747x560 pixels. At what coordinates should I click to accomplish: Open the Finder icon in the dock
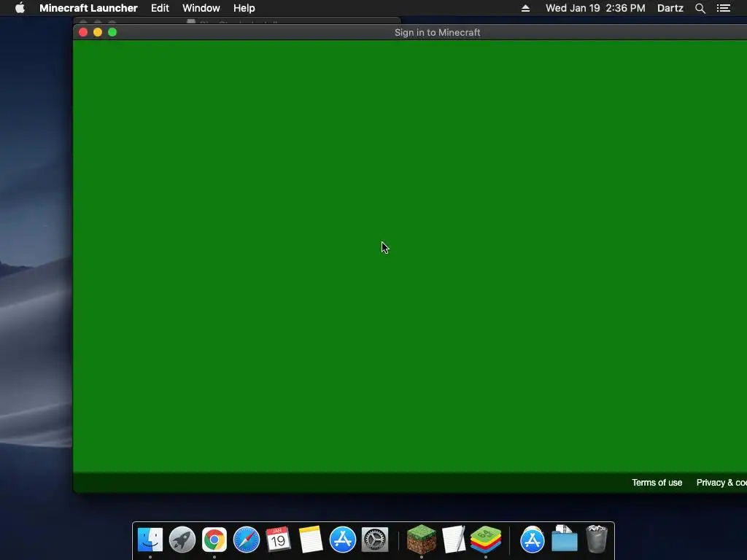[x=150, y=540]
